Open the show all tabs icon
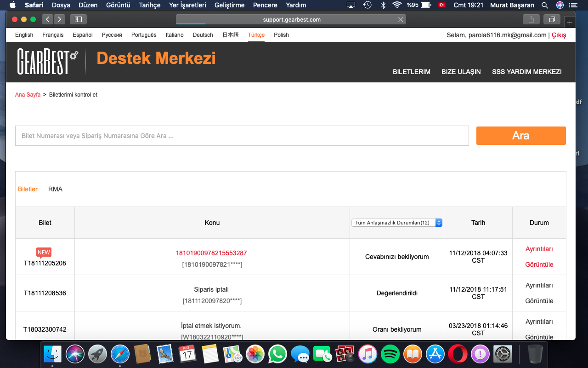This screenshot has height=368, width=588. click(552, 19)
